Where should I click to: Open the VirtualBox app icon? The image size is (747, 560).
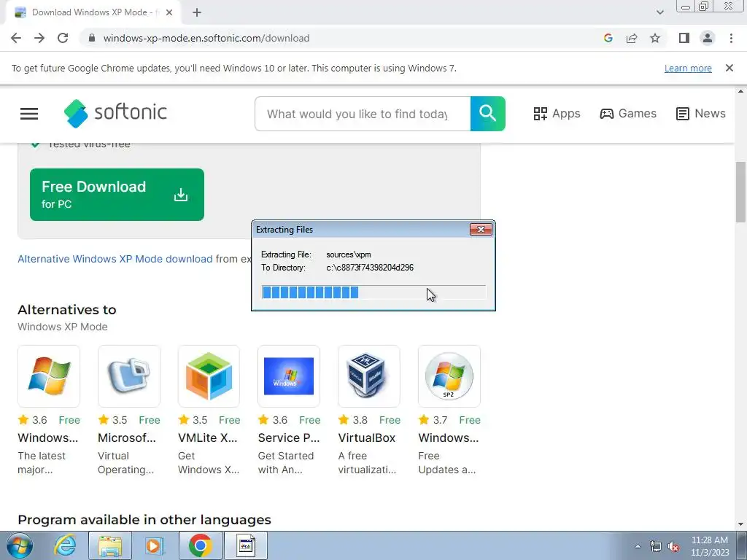368,376
